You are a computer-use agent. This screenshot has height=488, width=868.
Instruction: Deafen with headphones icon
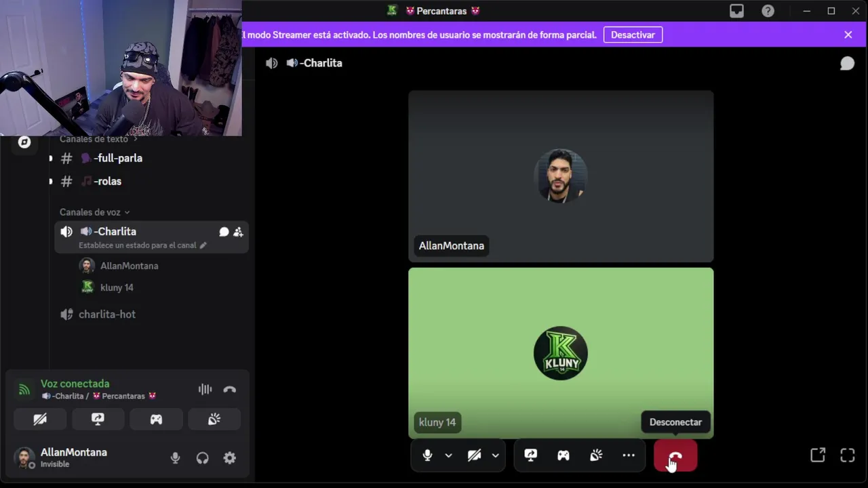point(202,458)
